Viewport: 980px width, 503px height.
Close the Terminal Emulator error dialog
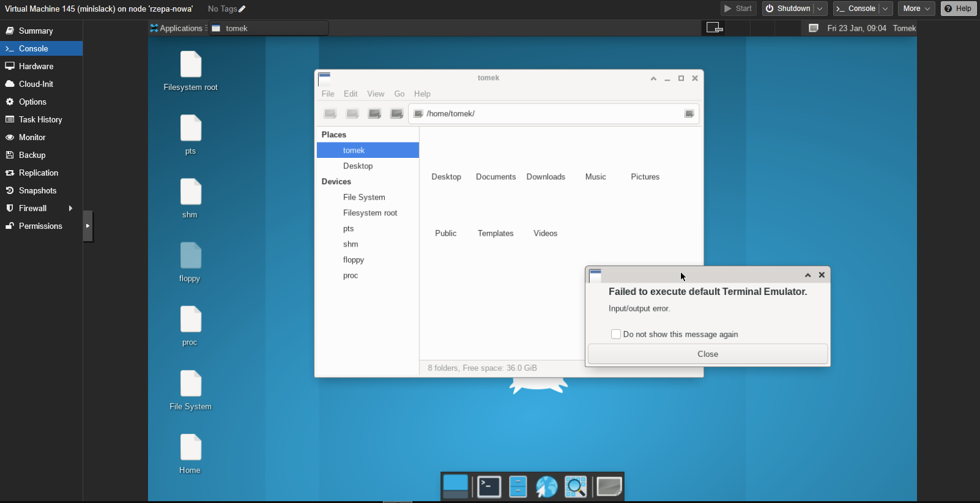coord(708,354)
